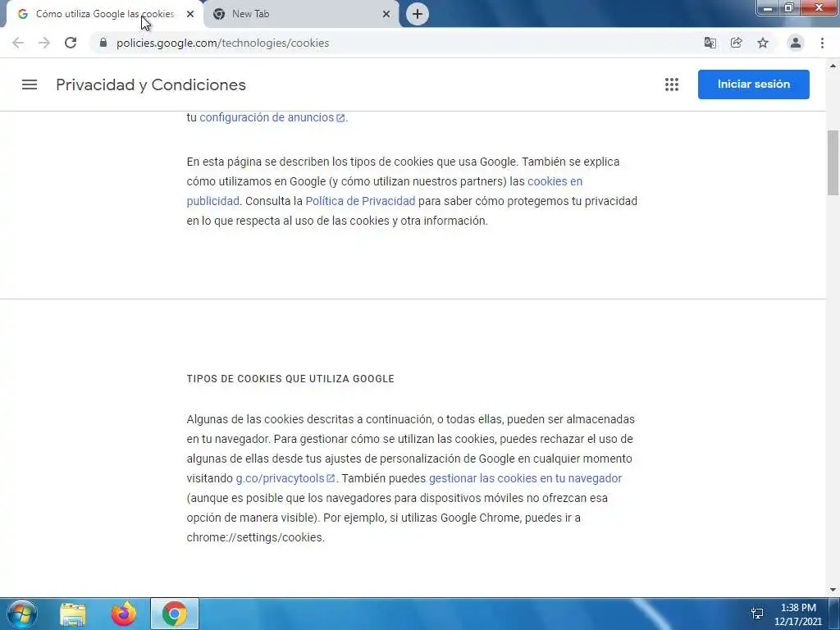Click the address bar URL
This screenshot has height=630, width=840.
point(223,43)
